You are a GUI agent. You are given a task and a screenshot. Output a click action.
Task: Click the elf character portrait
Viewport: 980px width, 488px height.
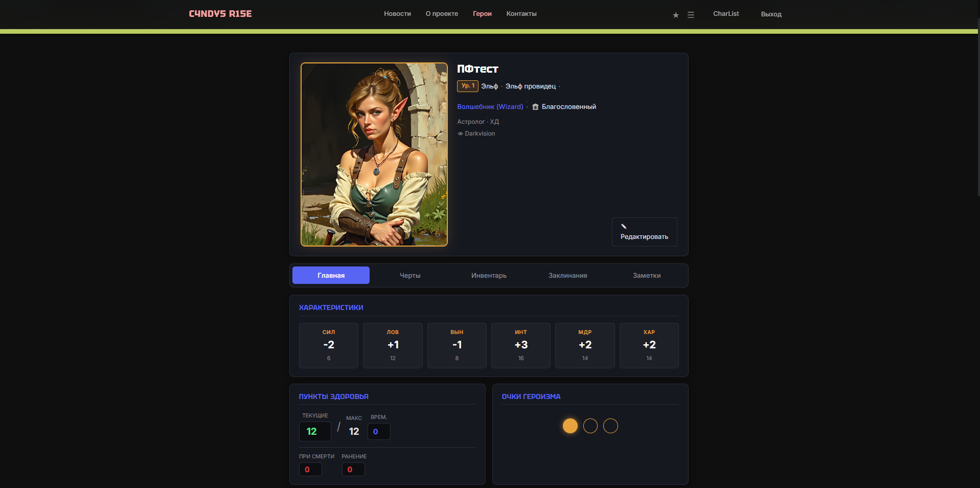[x=374, y=154]
